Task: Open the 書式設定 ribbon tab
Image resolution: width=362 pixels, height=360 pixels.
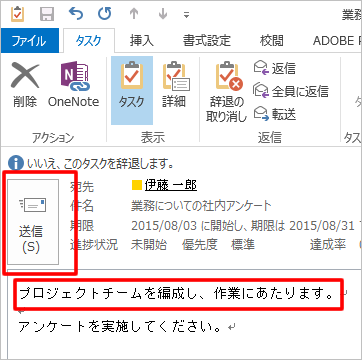Action: 207,41
